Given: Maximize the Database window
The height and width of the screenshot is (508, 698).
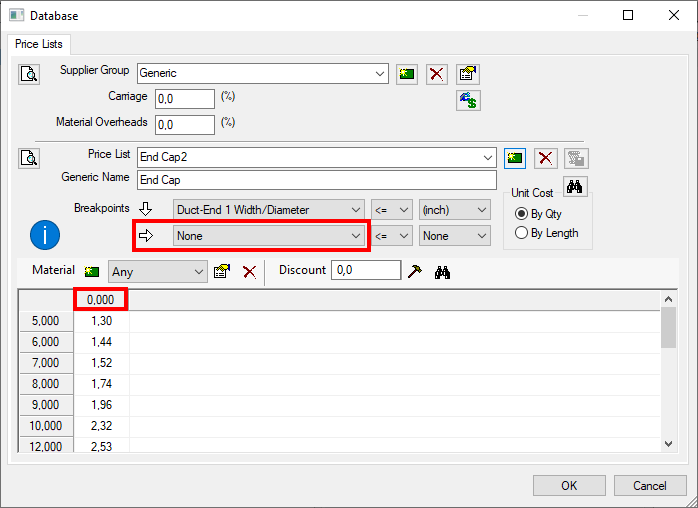Looking at the screenshot, I should click(628, 16).
